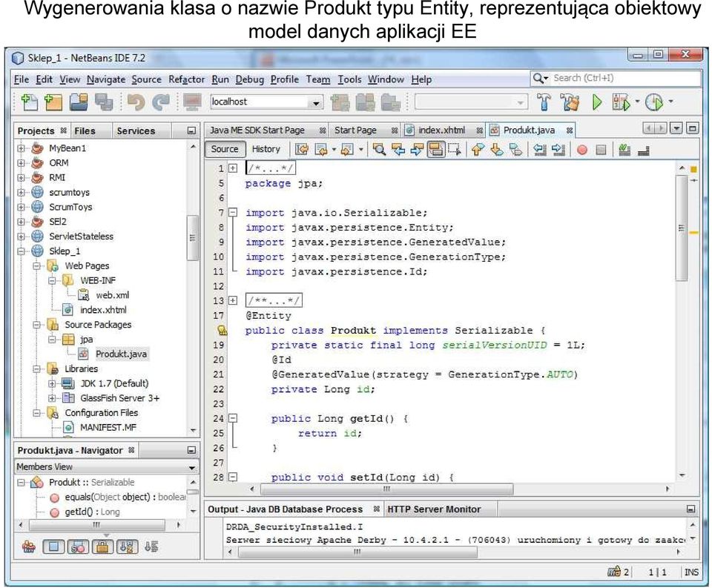Stop macro recording with gray square icon
The image size is (712, 588).
pos(601,150)
